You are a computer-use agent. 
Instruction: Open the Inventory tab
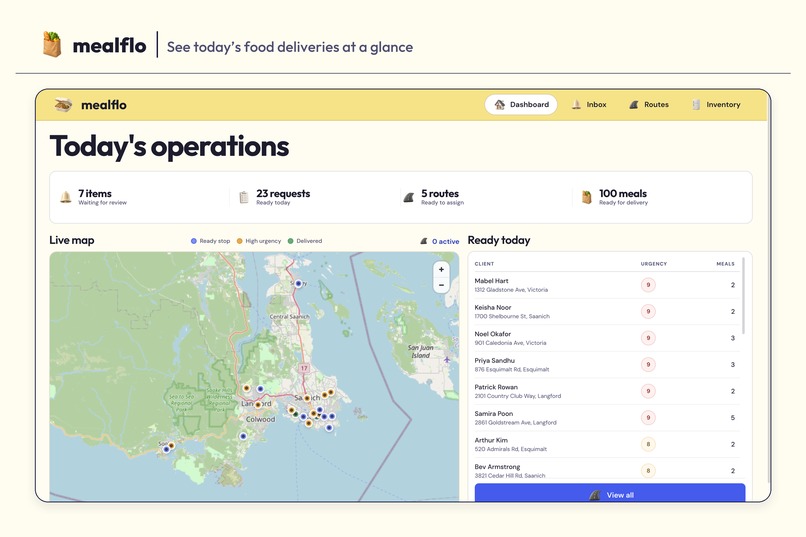point(716,105)
